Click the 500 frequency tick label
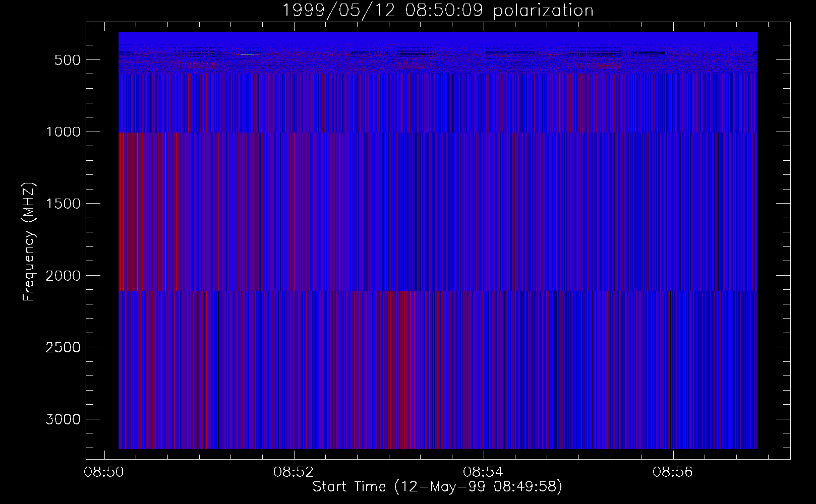The width and height of the screenshot is (816, 504). (66, 60)
